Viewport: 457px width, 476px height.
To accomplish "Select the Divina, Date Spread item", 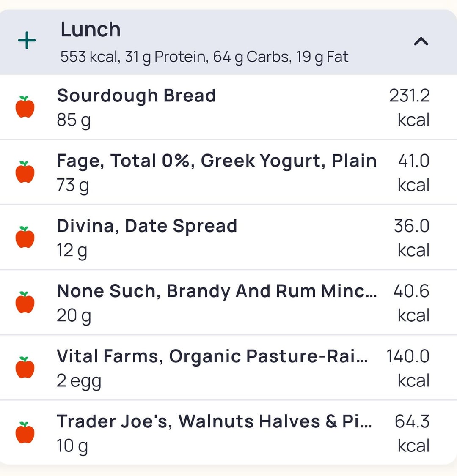I will click(x=147, y=226).
